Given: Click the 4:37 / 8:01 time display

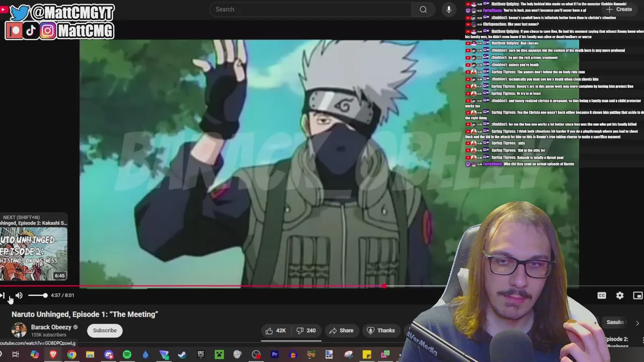Looking at the screenshot, I should pyautogui.click(x=62, y=296).
